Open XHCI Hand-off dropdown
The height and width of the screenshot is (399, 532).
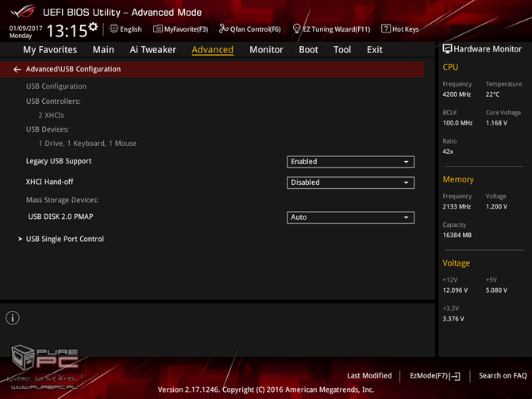click(x=350, y=182)
